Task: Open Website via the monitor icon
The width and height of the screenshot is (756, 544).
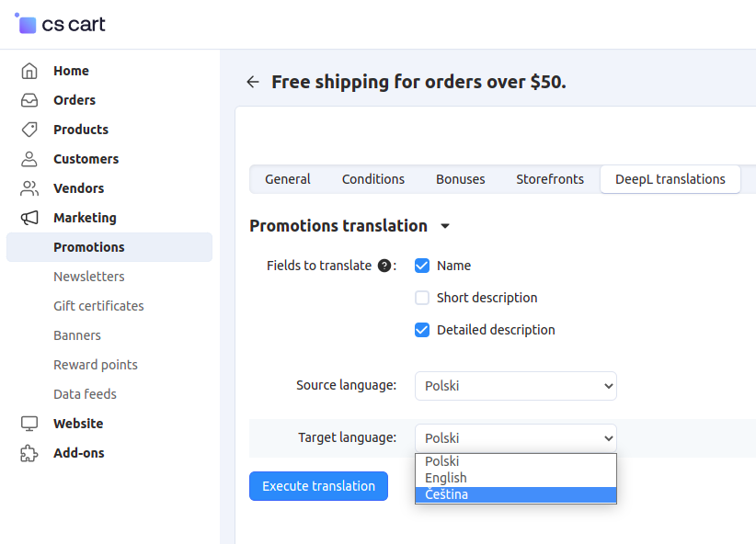Action: [29, 424]
